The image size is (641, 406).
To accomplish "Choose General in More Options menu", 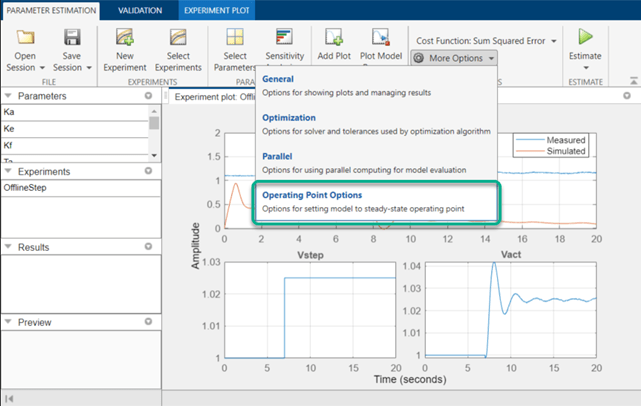I will tap(376, 85).
